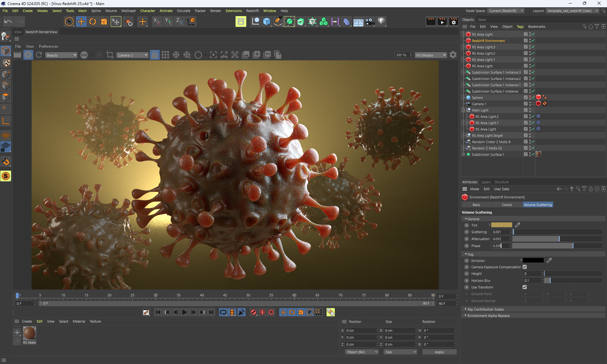The width and height of the screenshot is (607, 364).
Task: Open Render Settings clapperboard gear icon
Action: (454, 21)
